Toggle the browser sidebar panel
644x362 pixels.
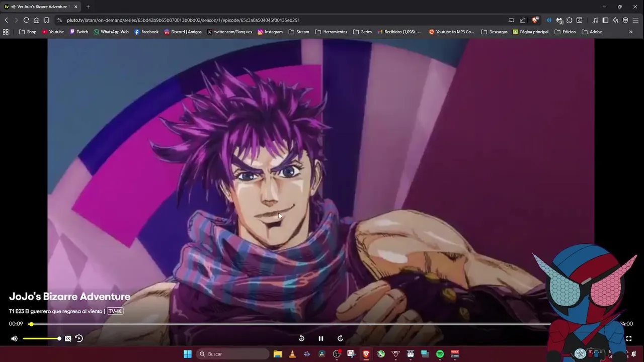[x=605, y=20]
